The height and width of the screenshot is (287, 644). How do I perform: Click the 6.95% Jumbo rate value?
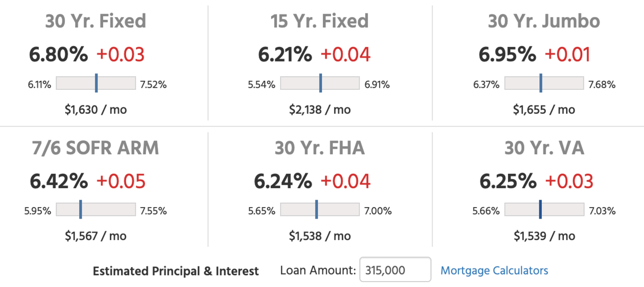[x=507, y=54]
